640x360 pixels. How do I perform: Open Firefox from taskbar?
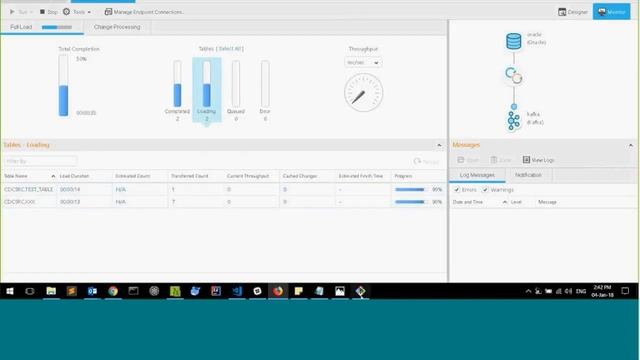tap(278, 291)
